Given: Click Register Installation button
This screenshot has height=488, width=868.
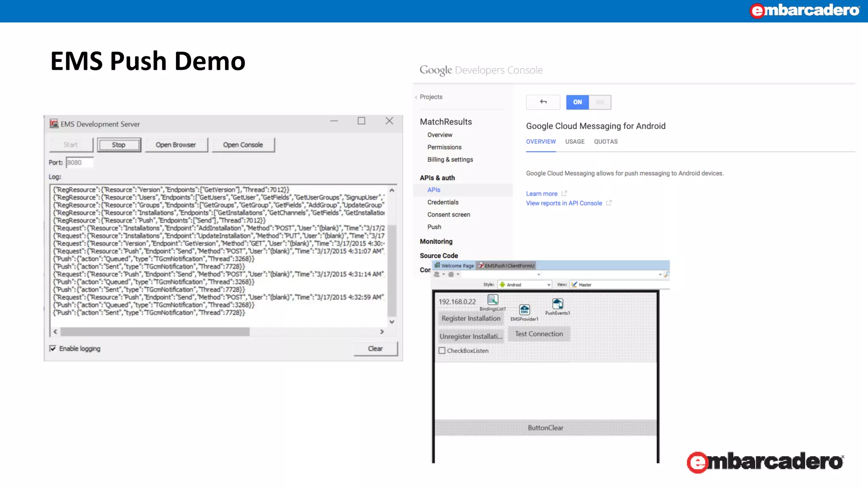Looking at the screenshot, I should [x=471, y=319].
